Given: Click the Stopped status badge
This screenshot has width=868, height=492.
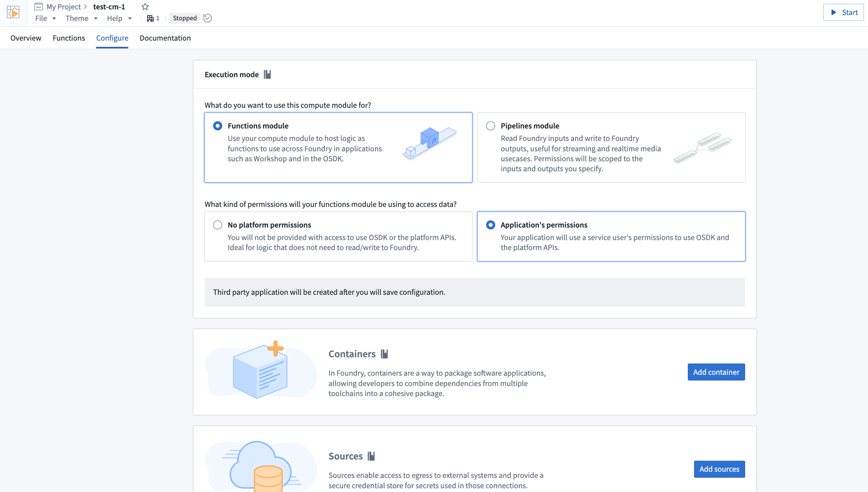Looking at the screenshot, I should point(185,18).
